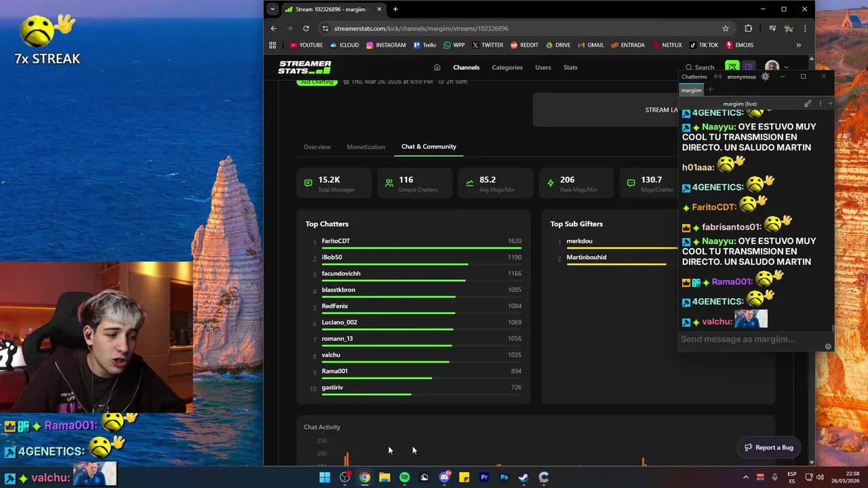The width and height of the screenshot is (868, 488).
Task: Open Spotify from the taskbar
Action: pos(405,477)
